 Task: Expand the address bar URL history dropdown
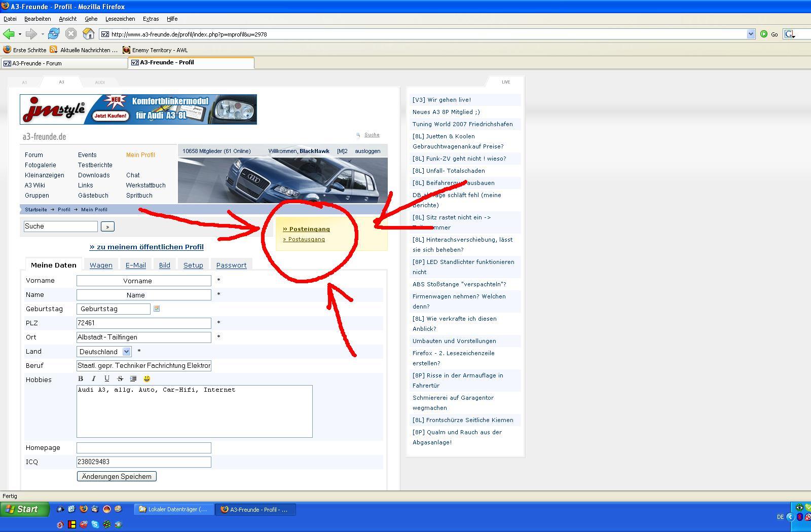point(751,34)
